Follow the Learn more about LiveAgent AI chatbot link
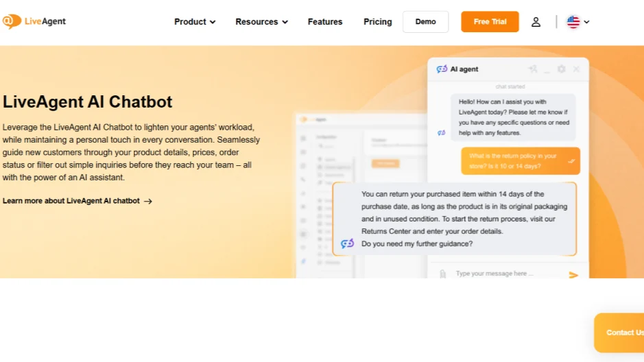Screen dimensions: 644x362 coord(77,201)
